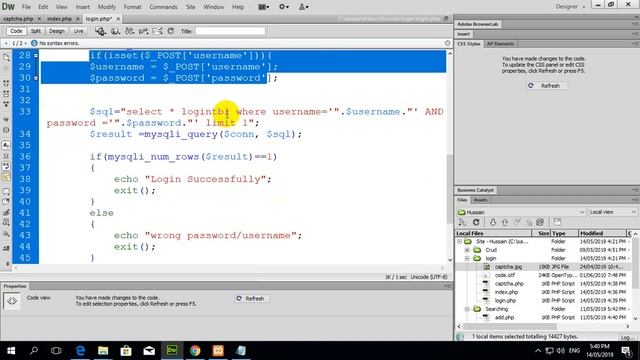The height and width of the screenshot is (360, 640).
Task: Click Connect to remote server icon
Action: click(462, 222)
